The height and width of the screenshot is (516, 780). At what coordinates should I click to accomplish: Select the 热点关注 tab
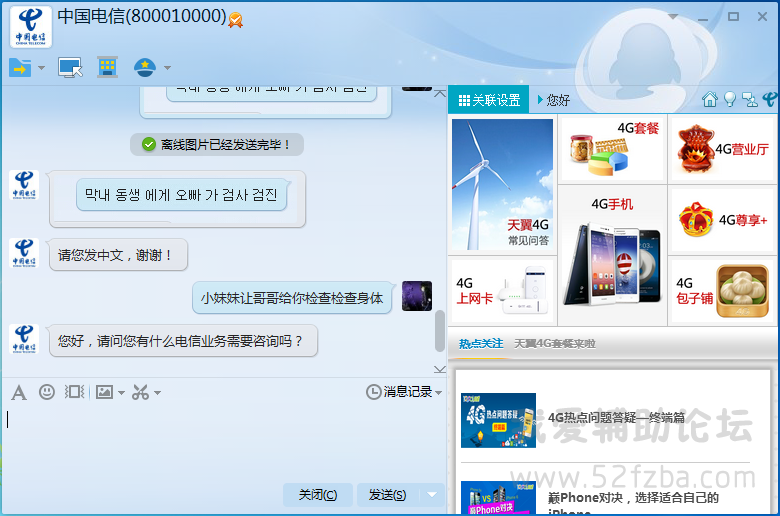click(481, 343)
